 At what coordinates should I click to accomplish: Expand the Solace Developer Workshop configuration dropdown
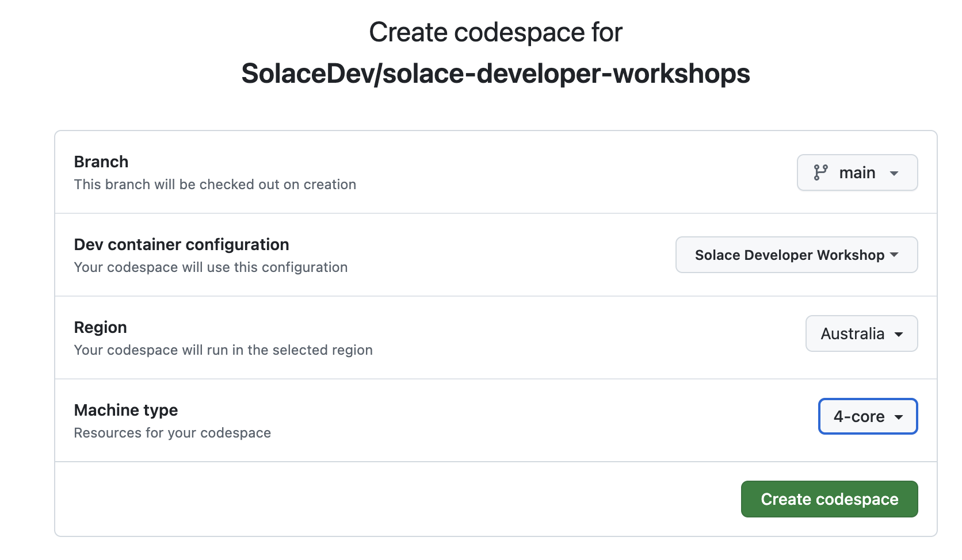click(796, 255)
